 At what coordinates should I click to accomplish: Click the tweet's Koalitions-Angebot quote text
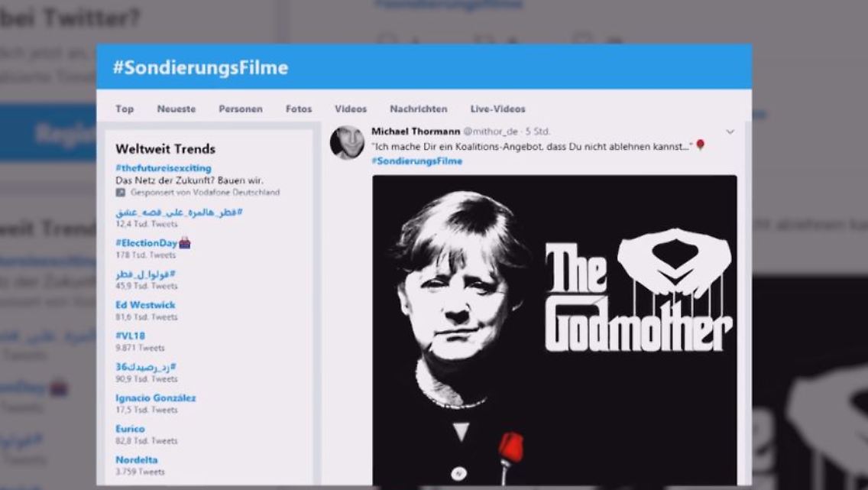(532, 147)
